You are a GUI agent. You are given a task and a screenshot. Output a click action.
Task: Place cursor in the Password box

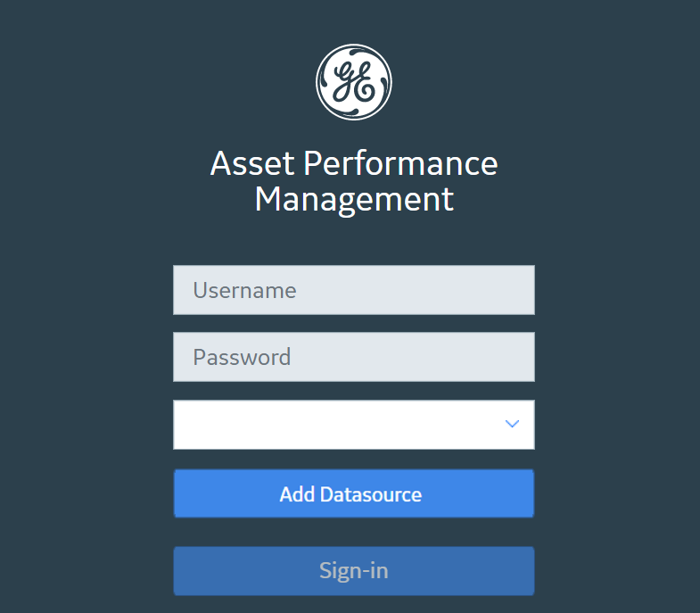coord(354,357)
